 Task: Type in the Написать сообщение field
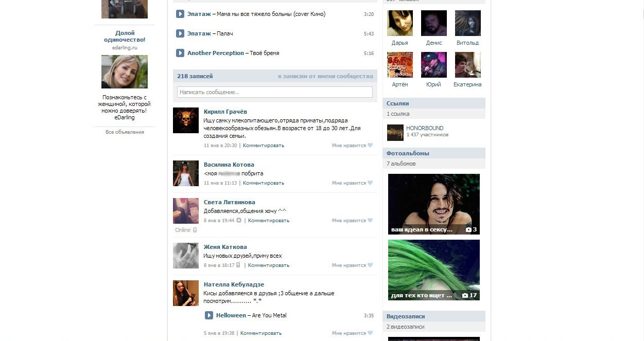(274, 92)
